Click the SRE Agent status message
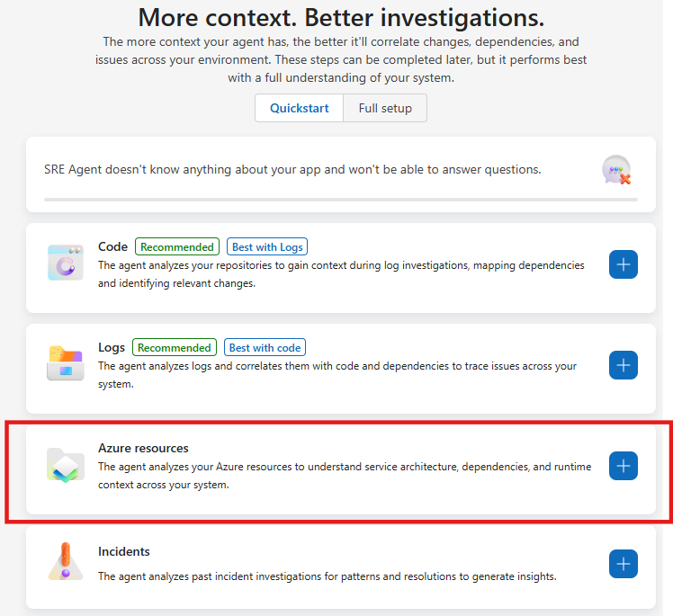Image resolution: width=673 pixels, height=616 pixels. [292, 169]
